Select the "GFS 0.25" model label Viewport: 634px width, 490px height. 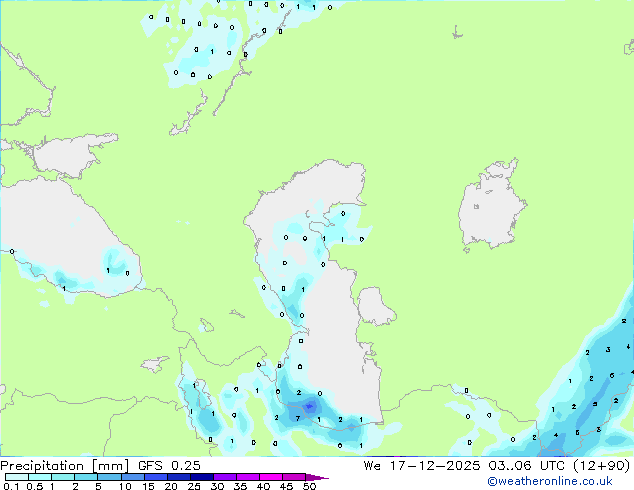point(169,465)
